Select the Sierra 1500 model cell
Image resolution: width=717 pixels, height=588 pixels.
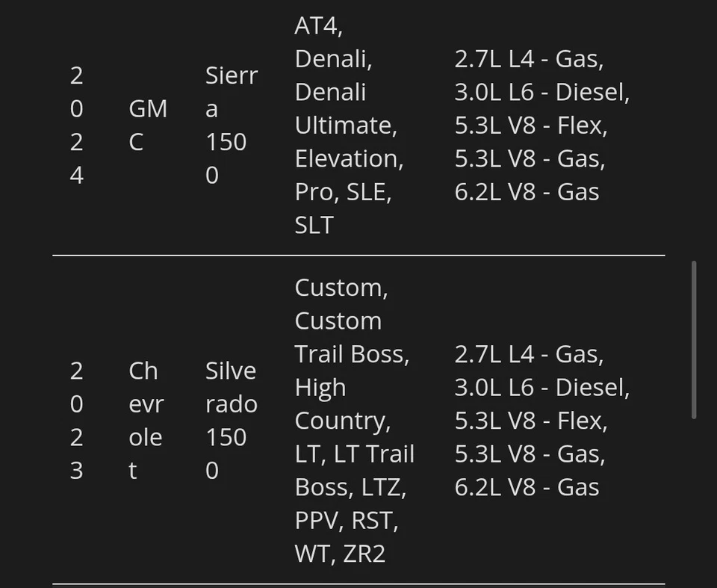coord(231,125)
